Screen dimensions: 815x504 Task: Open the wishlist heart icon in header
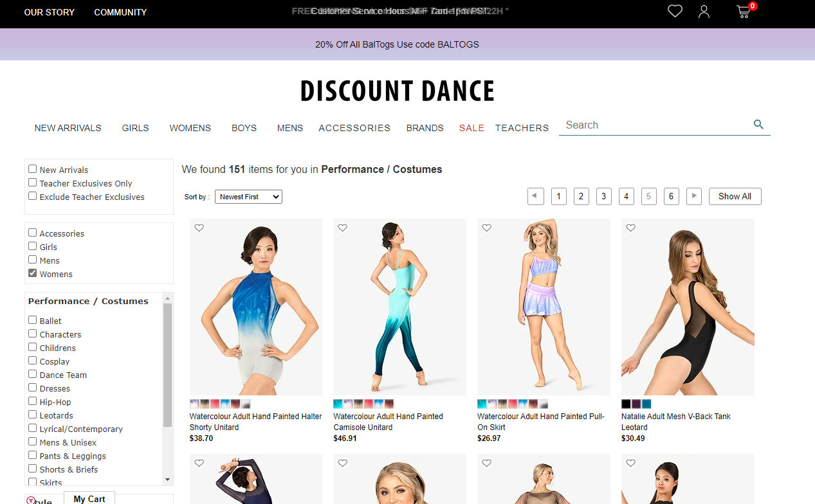coord(675,11)
